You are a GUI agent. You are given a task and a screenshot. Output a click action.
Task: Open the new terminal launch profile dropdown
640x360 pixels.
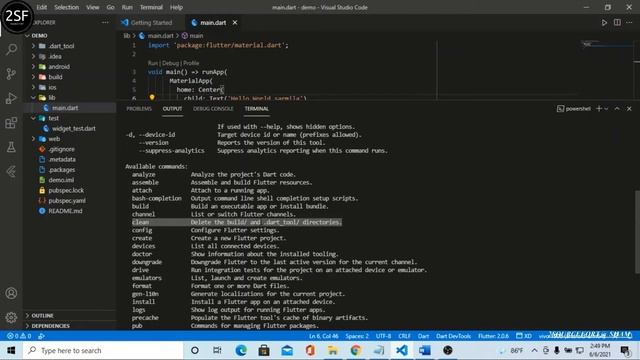coord(606,109)
